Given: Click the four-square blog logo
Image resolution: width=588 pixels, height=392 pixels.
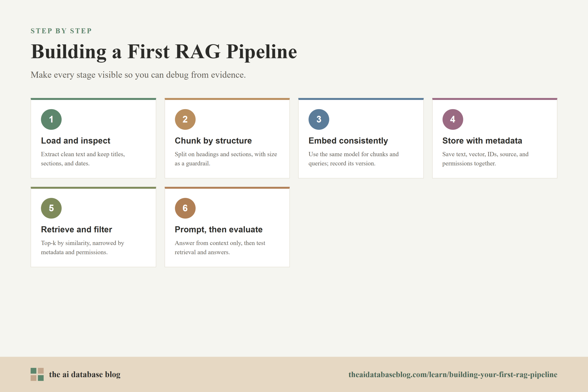Looking at the screenshot, I should tap(37, 374).
